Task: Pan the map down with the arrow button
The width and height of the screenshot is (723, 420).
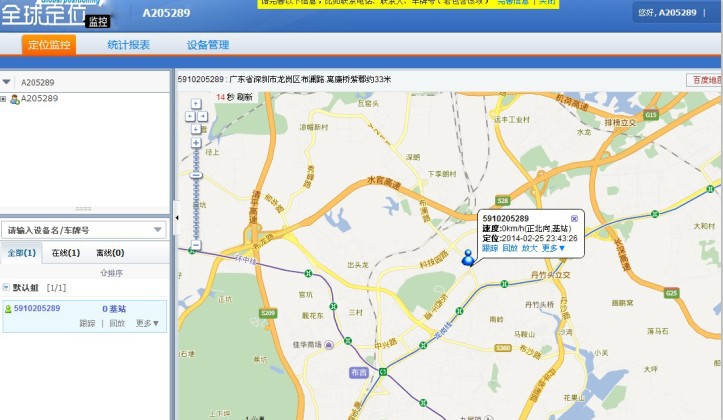Action: [x=196, y=129]
